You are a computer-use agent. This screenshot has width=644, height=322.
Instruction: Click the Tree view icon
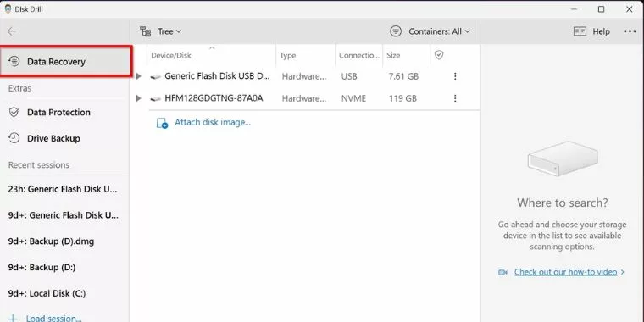pyautogui.click(x=146, y=31)
